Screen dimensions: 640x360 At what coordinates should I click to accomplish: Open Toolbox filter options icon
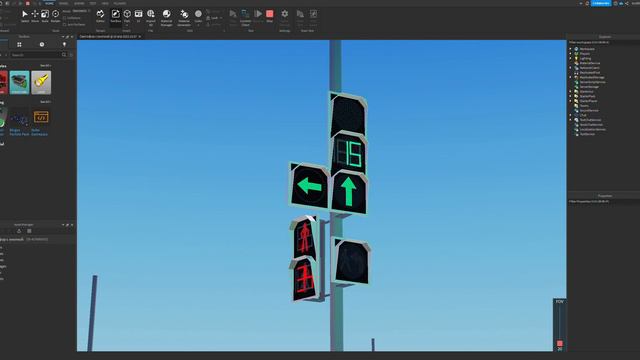click(x=71, y=55)
